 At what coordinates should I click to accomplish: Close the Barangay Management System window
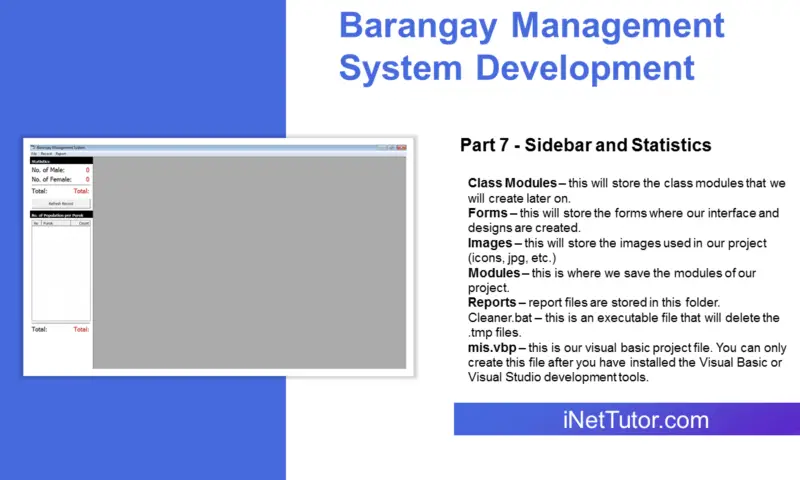click(403, 147)
